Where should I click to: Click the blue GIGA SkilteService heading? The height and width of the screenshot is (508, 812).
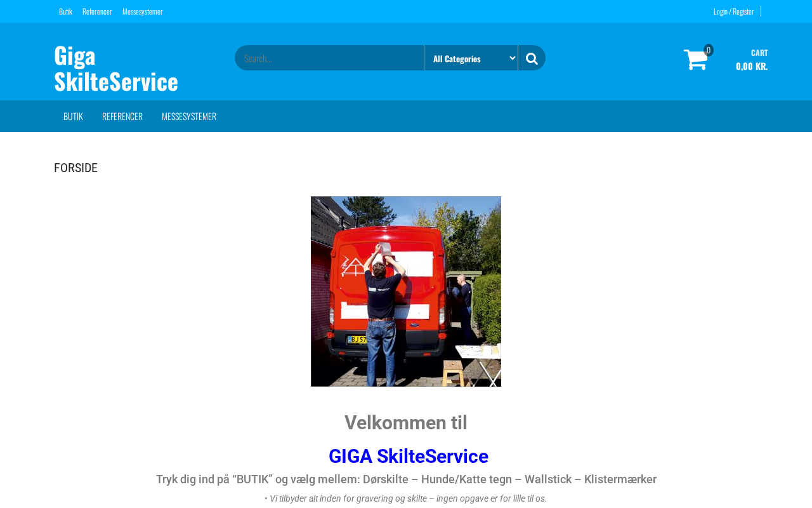[409, 456]
